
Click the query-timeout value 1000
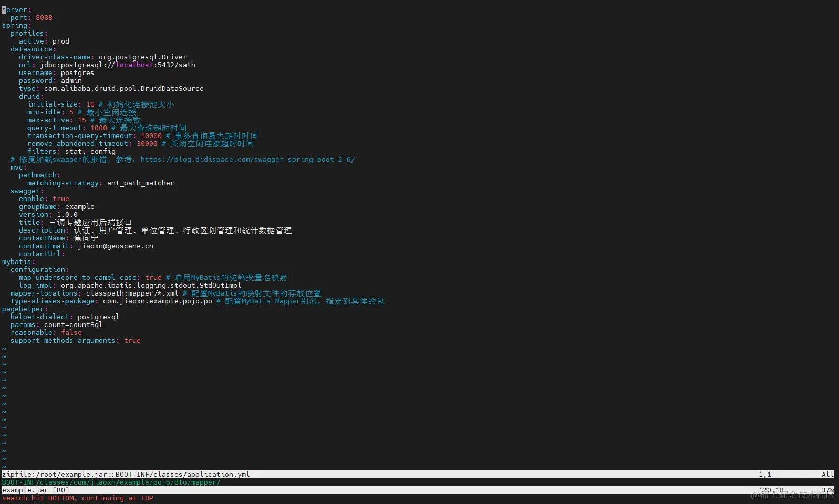point(99,128)
